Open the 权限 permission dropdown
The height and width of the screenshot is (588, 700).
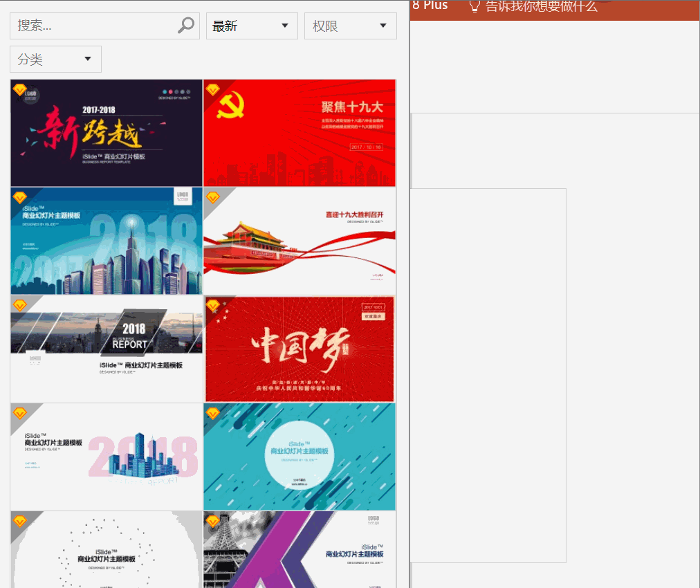click(x=351, y=26)
